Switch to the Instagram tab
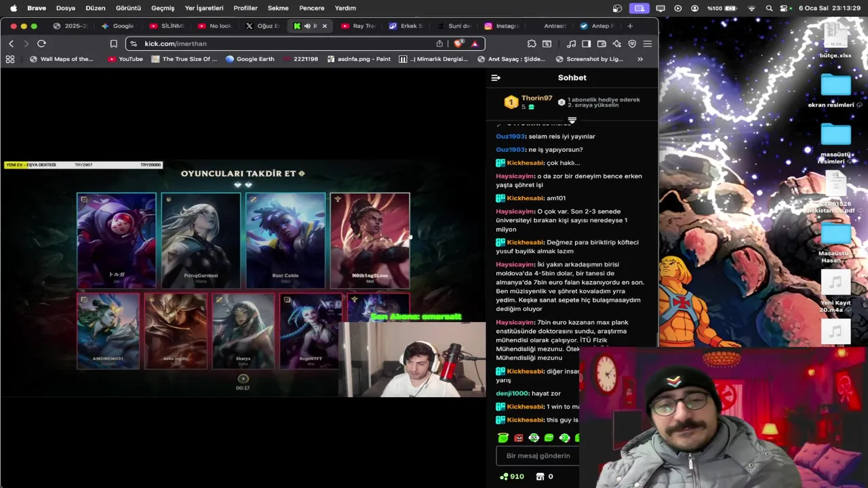 [x=502, y=26]
